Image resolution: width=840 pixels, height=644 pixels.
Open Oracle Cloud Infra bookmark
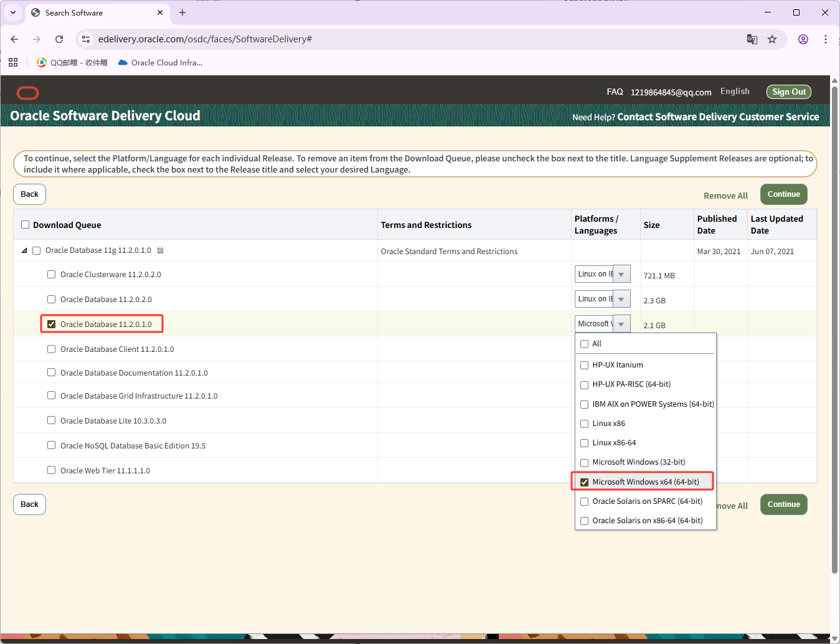pos(160,62)
